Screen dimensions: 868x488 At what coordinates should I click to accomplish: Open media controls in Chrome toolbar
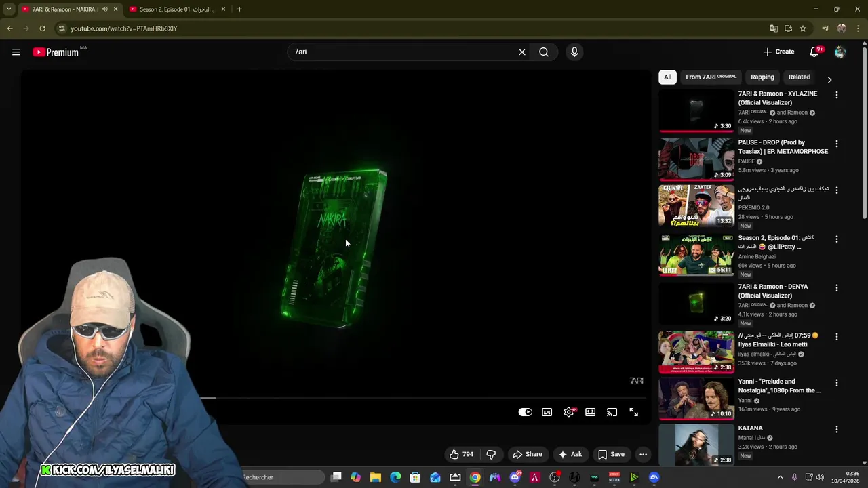pos(825,28)
